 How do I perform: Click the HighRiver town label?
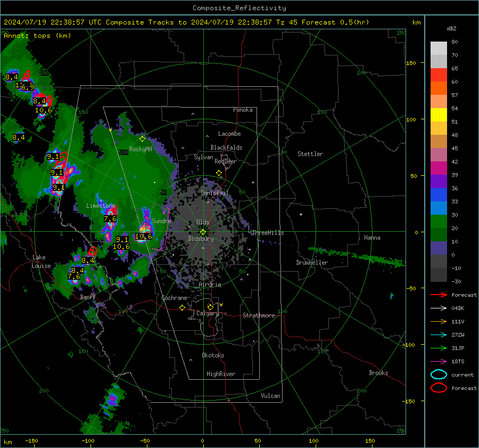[221, 374]
